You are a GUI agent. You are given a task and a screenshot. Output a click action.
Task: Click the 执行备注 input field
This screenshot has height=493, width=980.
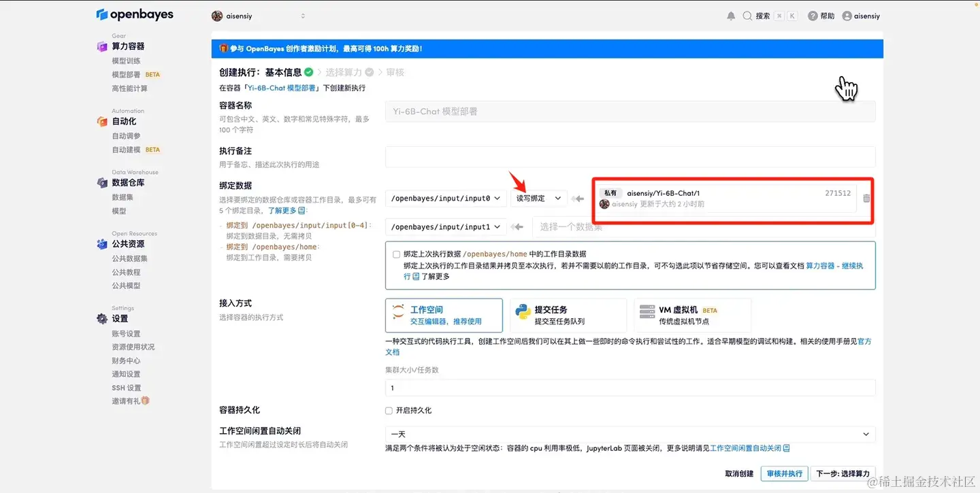coord(630,157)
